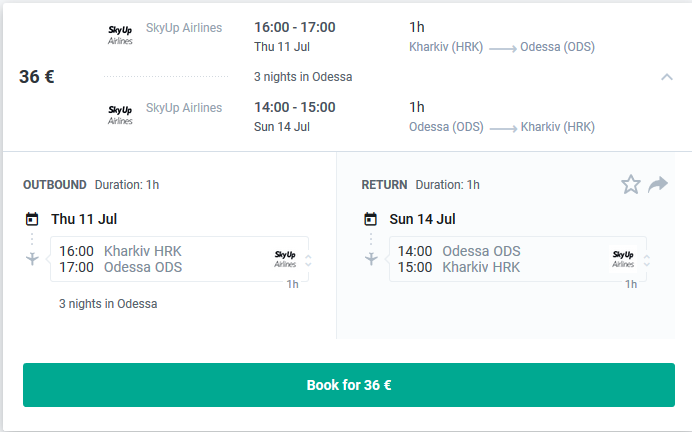This screenshot has width=692, height=432.
Task: Click the calendar icon beside bold Sun 14 Jul
Action: click(370, 219)
